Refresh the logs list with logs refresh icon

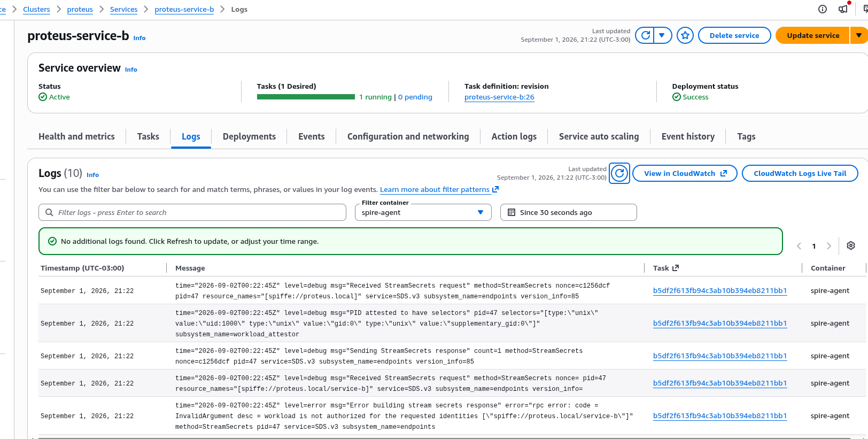pyautogui.click(x=619, y=173)
